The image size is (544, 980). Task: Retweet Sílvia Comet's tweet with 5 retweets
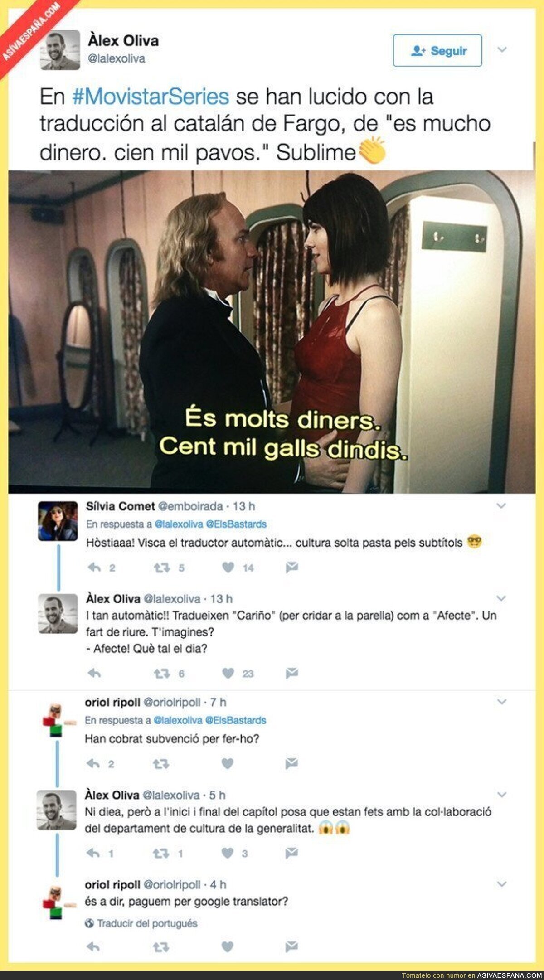(x=162, y=567)
